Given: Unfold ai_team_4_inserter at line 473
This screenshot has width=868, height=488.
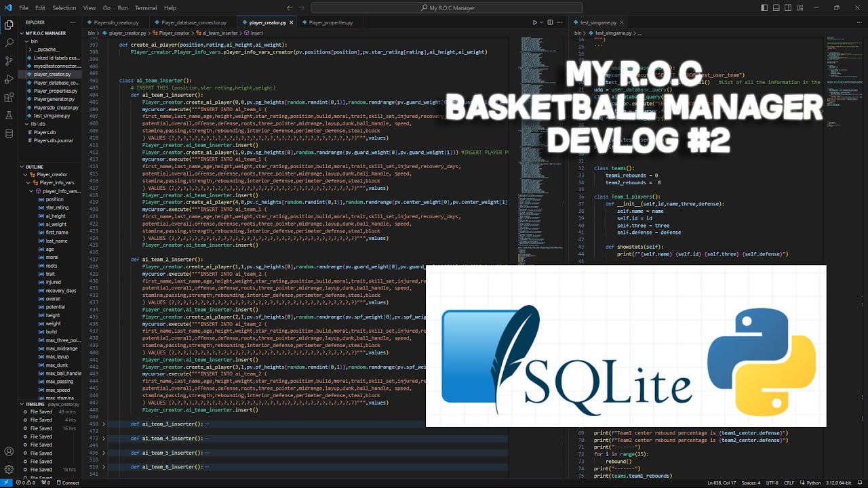Looking at the screenshot, I should coord(104,439).
